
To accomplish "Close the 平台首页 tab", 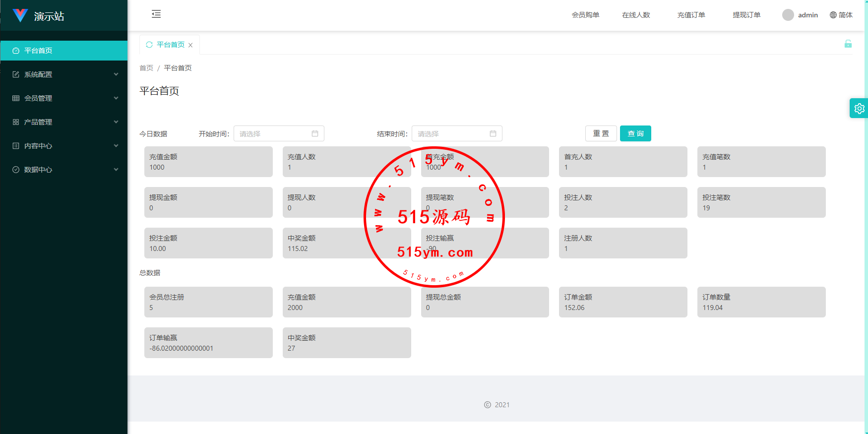I will pyautogui.click(x=190, y=45).
